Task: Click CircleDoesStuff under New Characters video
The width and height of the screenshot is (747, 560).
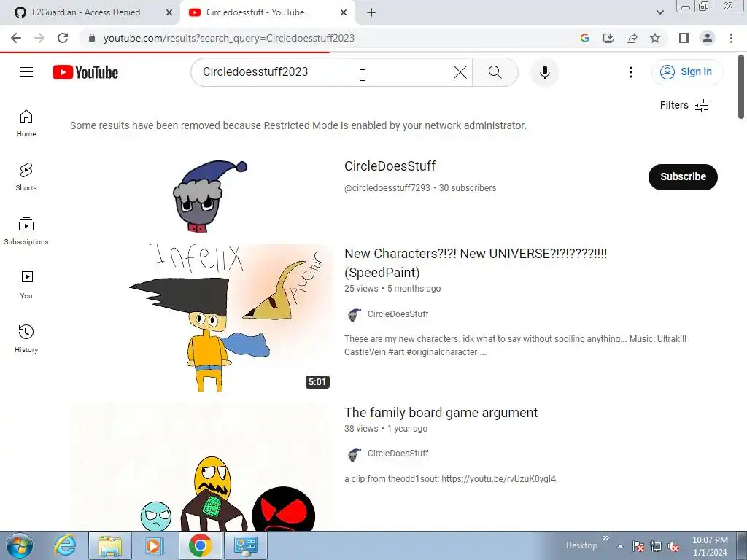Action: pyautogui.click(x=398, y=314)
